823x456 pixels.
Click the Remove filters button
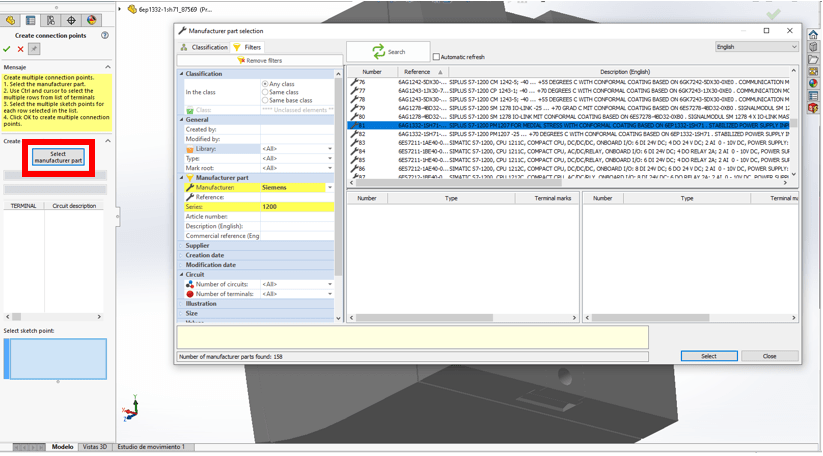(x=260, y=60)
